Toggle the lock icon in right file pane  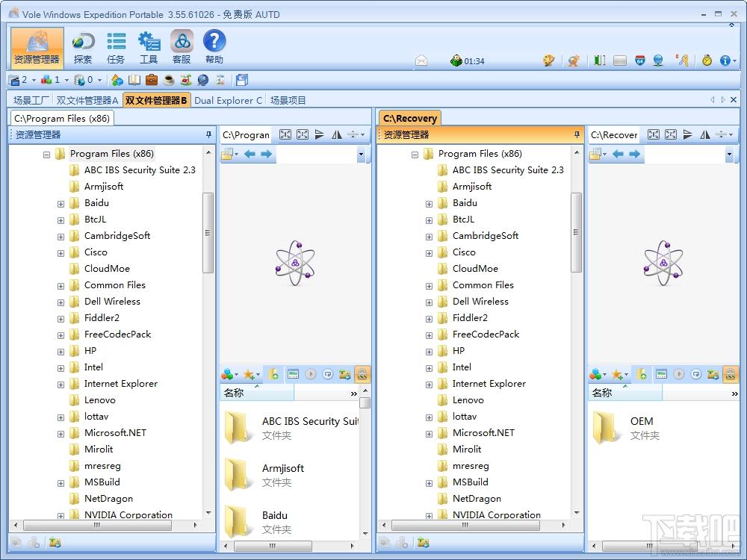(x=731, y=374)
